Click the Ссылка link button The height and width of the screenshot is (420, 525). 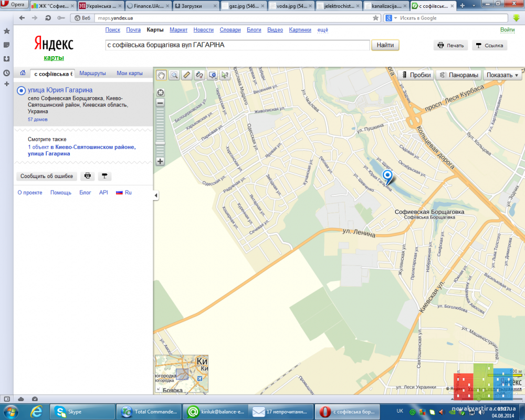[x=489, y=45]
